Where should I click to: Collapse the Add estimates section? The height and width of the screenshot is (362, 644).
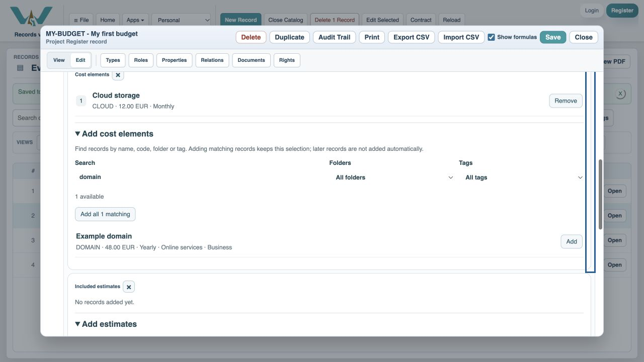click(x=106, y=324)
